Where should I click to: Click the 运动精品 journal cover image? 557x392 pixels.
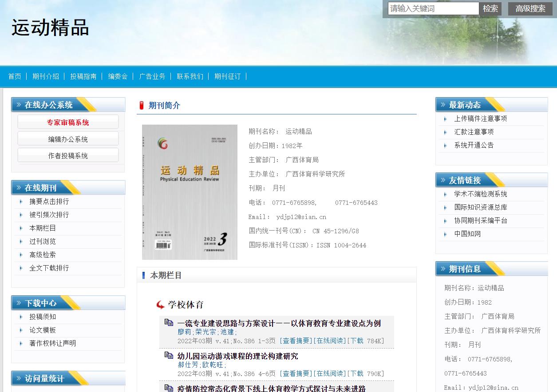click(190, 192)
